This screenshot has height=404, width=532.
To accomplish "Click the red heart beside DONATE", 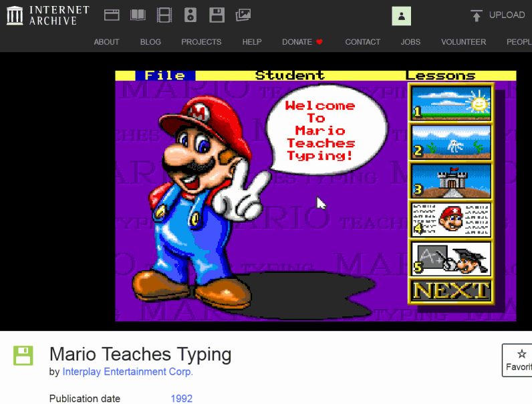I will [x=319, y=41].
